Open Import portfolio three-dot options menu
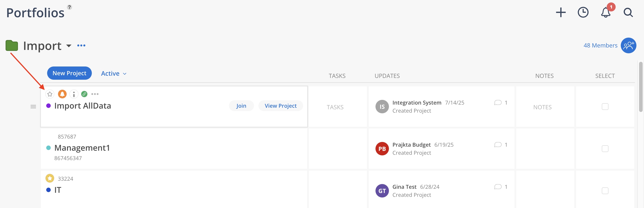The width and height of the screenshot is (644, 208). tap(81, 45)
